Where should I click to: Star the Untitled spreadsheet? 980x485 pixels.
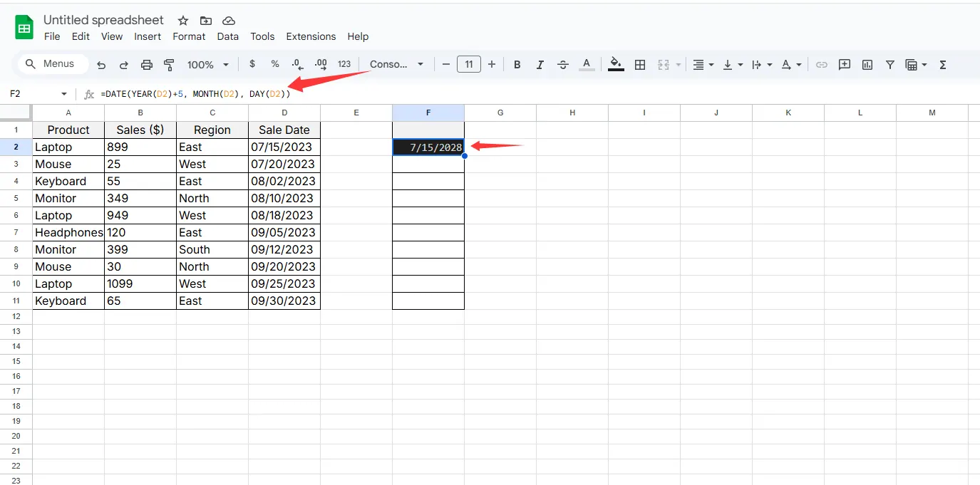[183, 21]
